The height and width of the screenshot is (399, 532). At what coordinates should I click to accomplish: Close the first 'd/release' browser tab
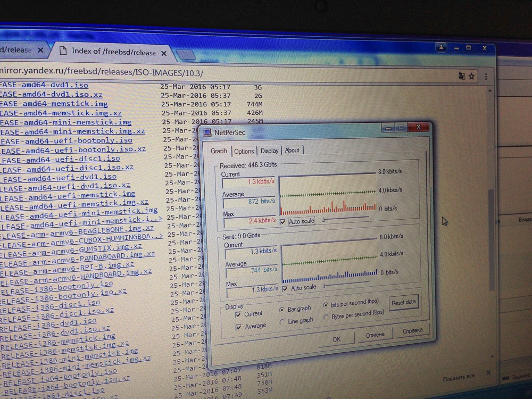40,50
